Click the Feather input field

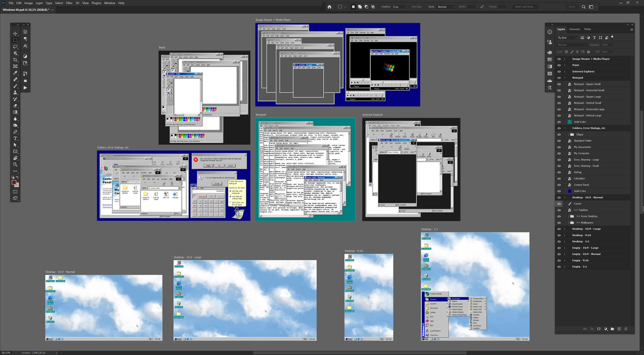[x=399, y=7]
